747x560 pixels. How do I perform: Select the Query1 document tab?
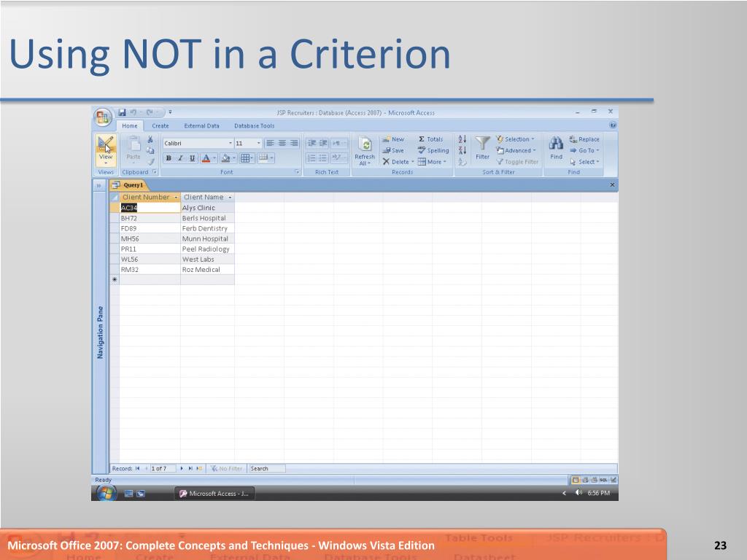click(x=128, y=185)
